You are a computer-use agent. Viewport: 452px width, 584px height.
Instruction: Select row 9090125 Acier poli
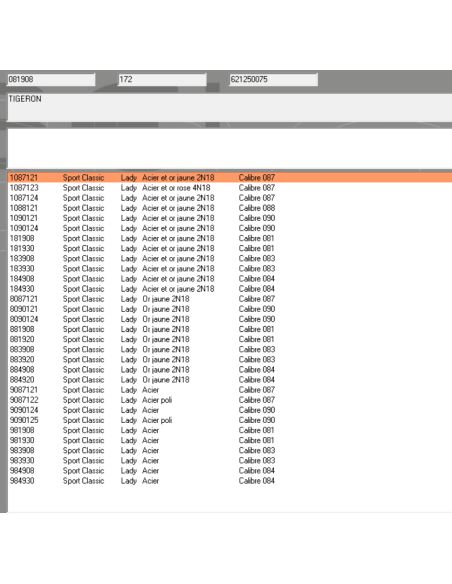point(230,420)
